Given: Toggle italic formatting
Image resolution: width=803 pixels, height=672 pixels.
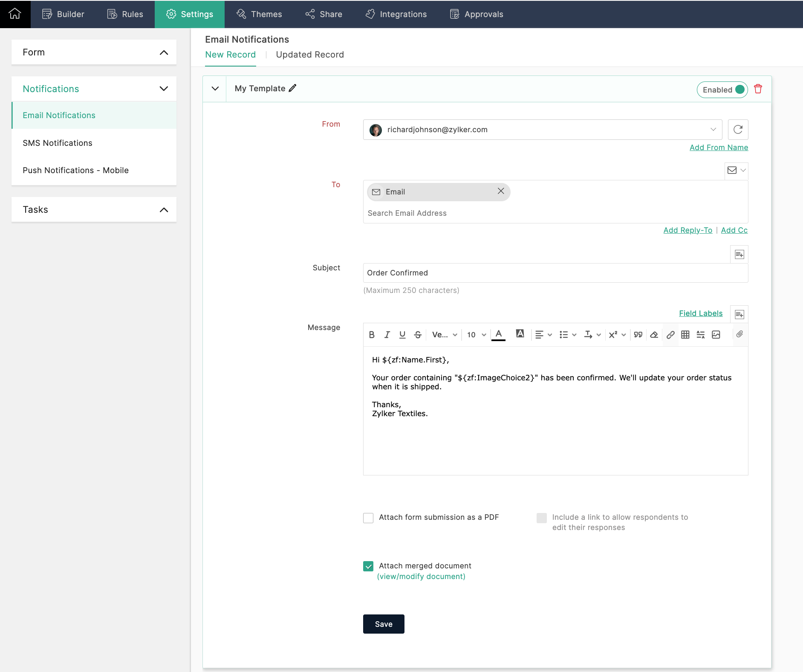Looking at the screenshot, I should point(387,335).
